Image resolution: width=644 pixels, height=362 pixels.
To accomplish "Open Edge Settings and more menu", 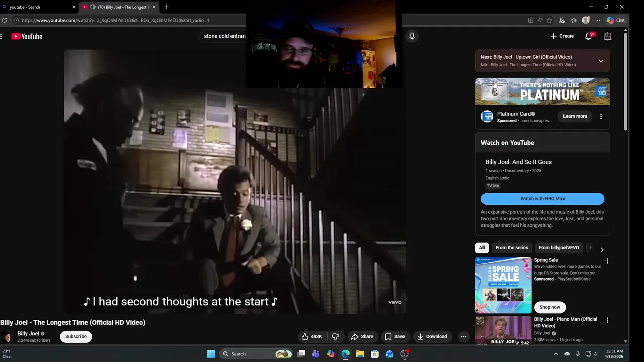I will pos(597,20).
